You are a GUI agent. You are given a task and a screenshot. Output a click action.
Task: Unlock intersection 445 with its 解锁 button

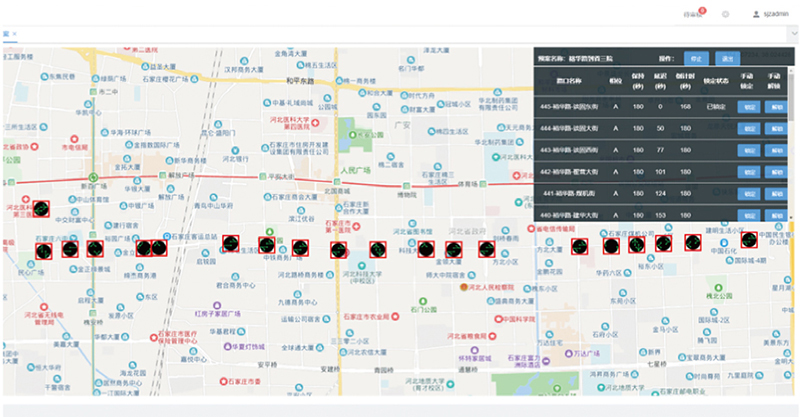tap(776, 107)
